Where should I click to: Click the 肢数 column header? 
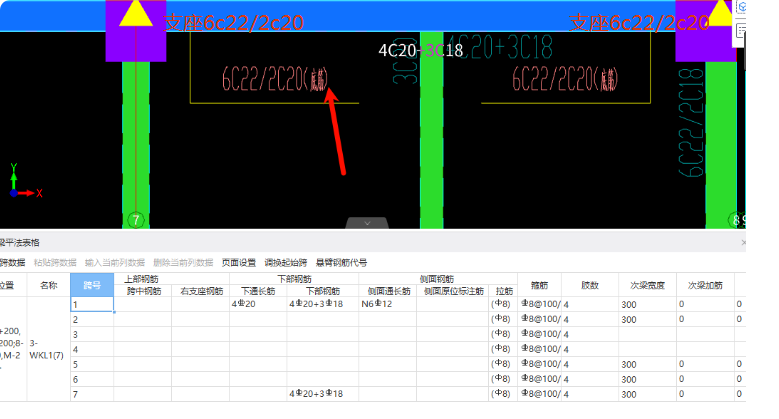[x=589, y=285]
